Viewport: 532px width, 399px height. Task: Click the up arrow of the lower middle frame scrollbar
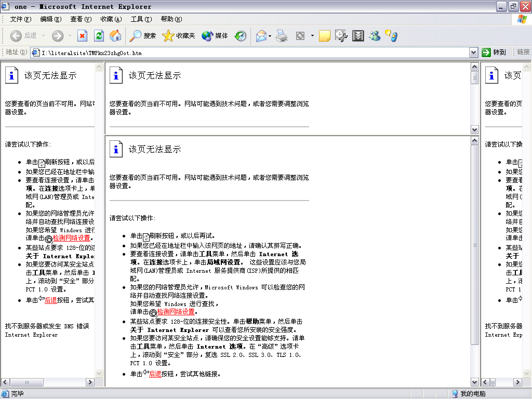tap(475, 140)
